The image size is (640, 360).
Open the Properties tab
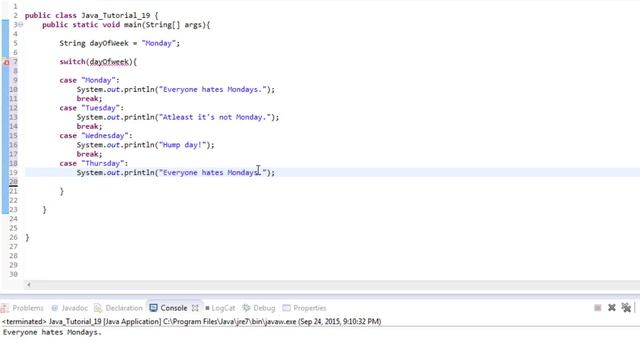(304, 308)
